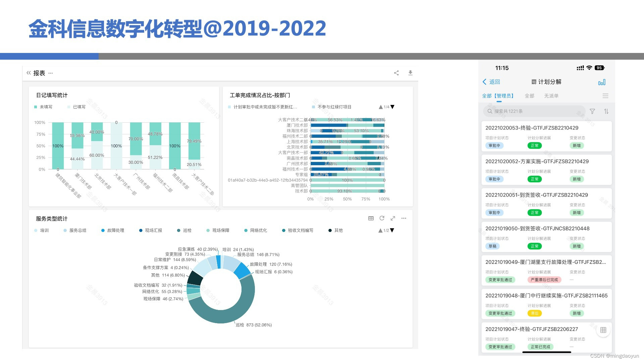
Task: Toggle 不参与红绿灯项目 legend item
Action: (x=331, y=107)
